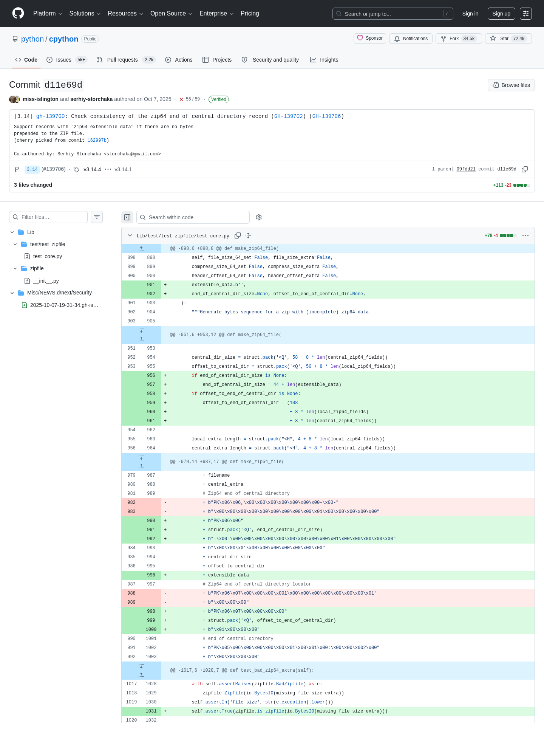
Task: Click the Browse files button
Action: coord(511,85)
